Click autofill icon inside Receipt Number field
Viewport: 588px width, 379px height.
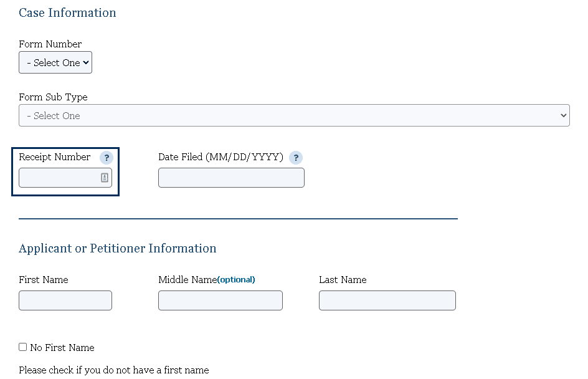pyautogui.click(x=105, y=178)
